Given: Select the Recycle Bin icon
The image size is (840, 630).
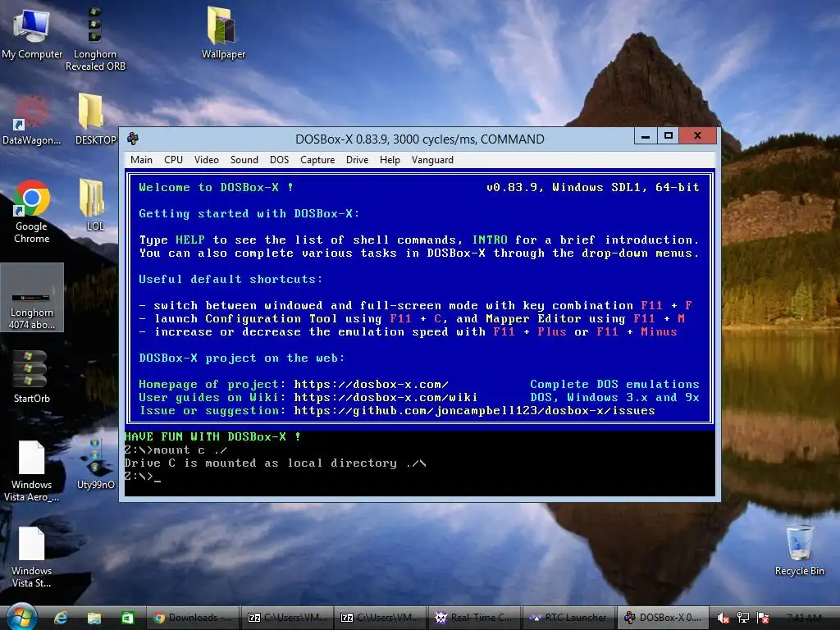Looking at the screenshot, I should [x=799, y=550].
